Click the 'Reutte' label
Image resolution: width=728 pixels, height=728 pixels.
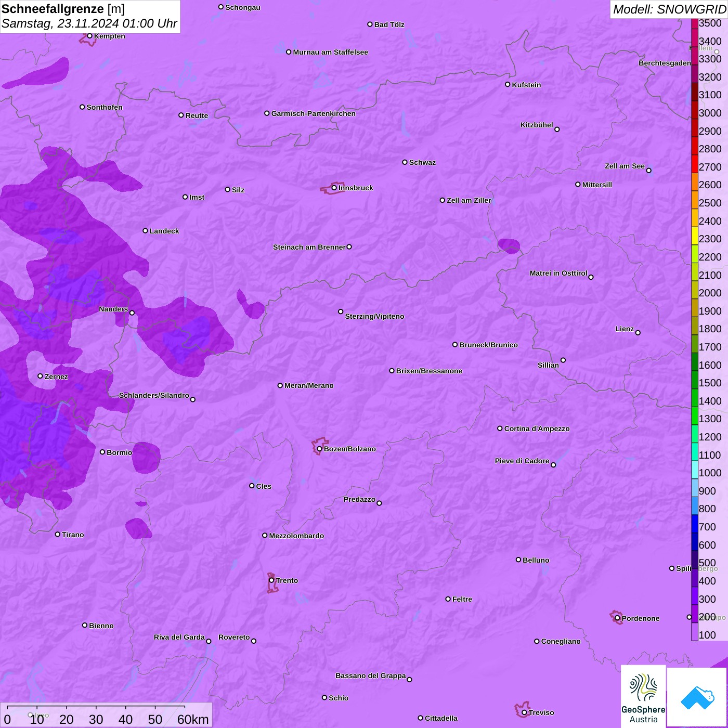point(197,115)
